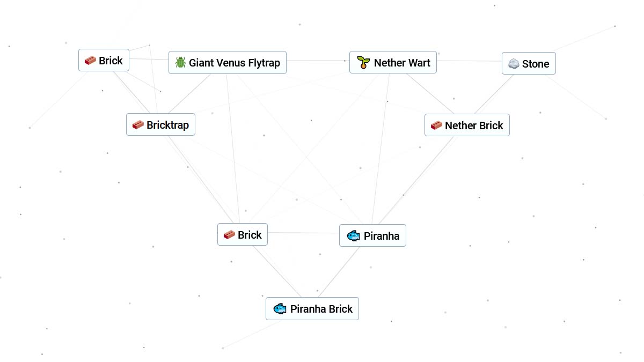Screen dimensions: 644x362
Task: Select Brick label next to Piranha element
Action: (x=250, y=235)
